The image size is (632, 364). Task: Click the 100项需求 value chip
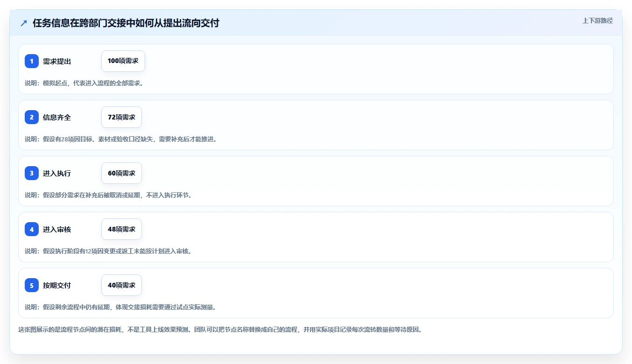tap(123, 61)
